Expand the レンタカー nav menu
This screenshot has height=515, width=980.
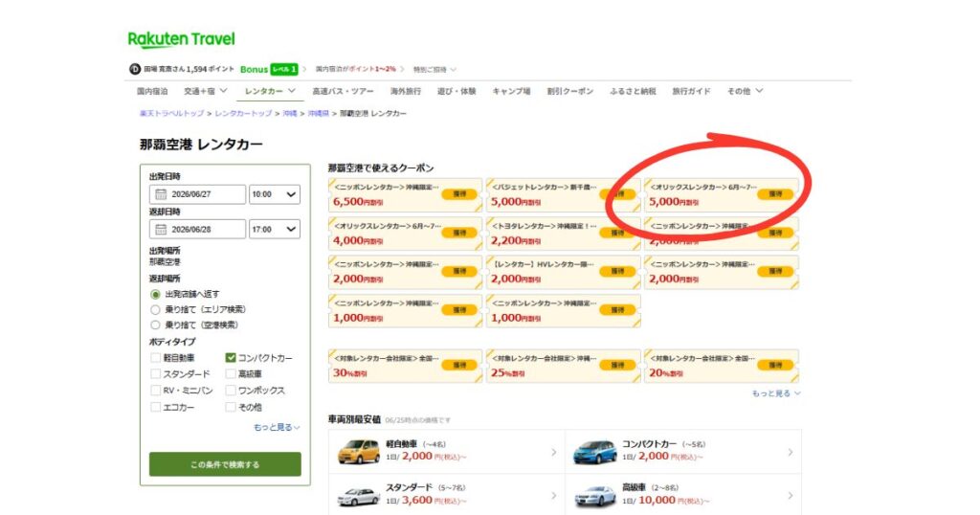pyautogui.click(x=270, y=91)
